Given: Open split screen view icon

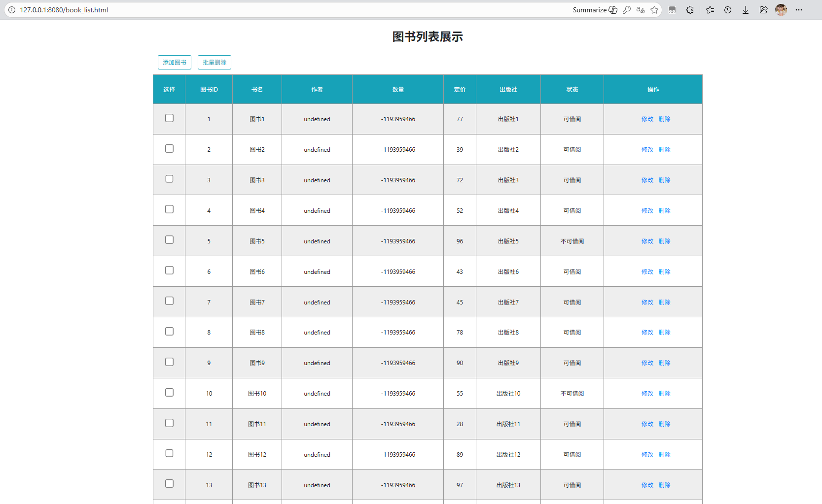Looking at the screenshot, I should click(672, 10).
